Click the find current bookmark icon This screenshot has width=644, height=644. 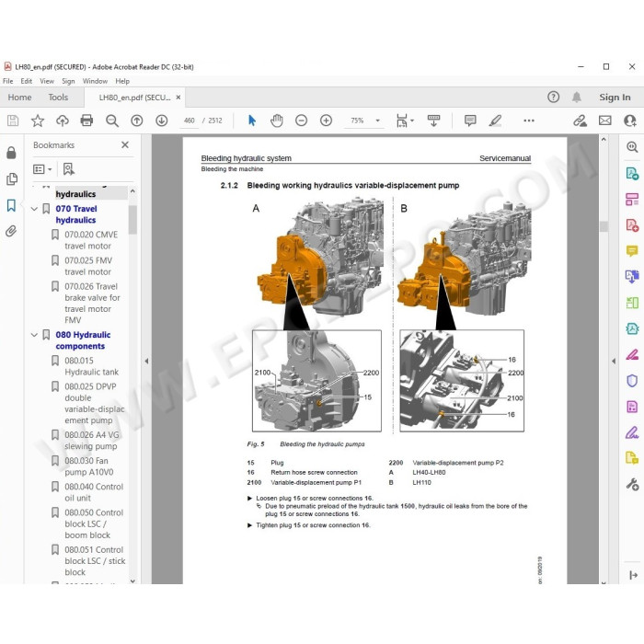[x=69, y=169]
